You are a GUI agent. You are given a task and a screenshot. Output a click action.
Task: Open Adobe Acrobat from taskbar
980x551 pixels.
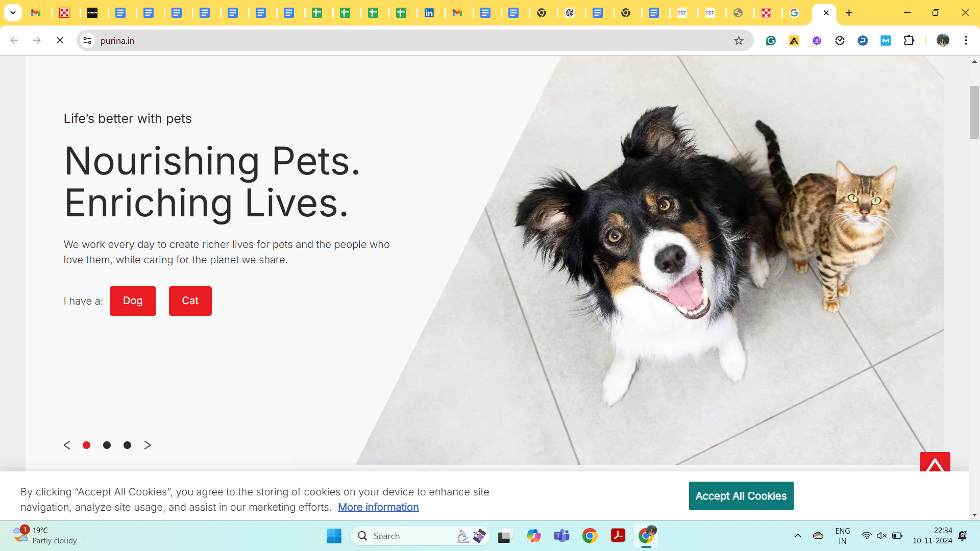click(618, 536)
